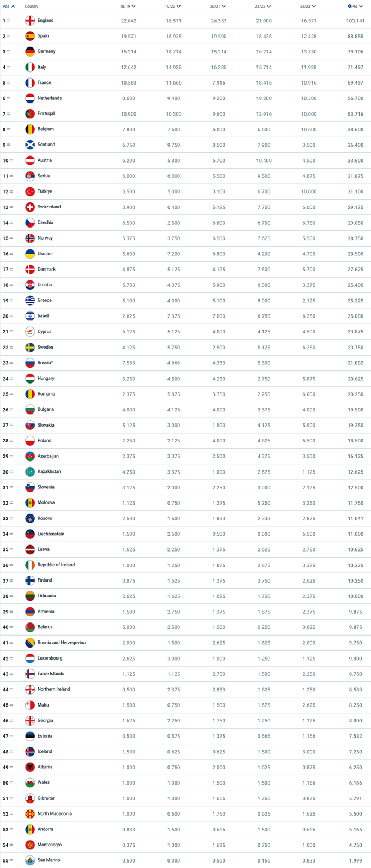The height and width of the screenshot is (868, 371).
Task: Click the San Marino flag icon
Action: point(30,860)
